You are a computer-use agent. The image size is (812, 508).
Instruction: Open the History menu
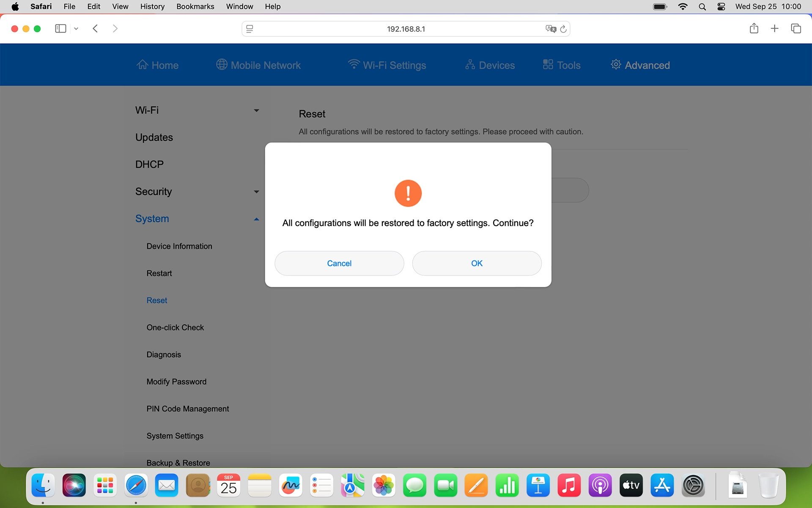coord(152,6)
